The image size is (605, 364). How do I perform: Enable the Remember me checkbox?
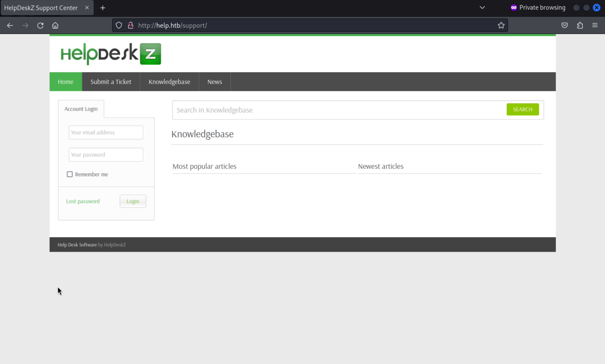pos(70,174)
